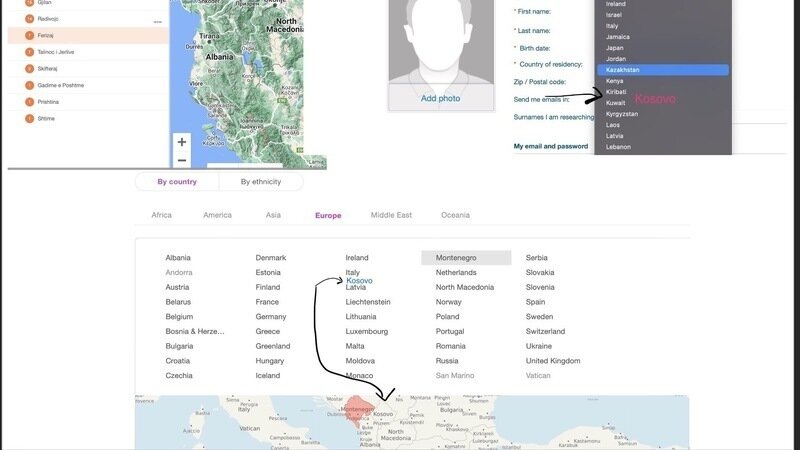Toggle view to By country

[x=177, y=182]
